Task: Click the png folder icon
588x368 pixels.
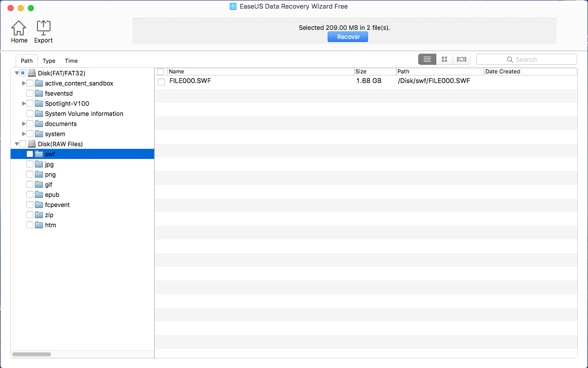Action: (x=39, y=174)
